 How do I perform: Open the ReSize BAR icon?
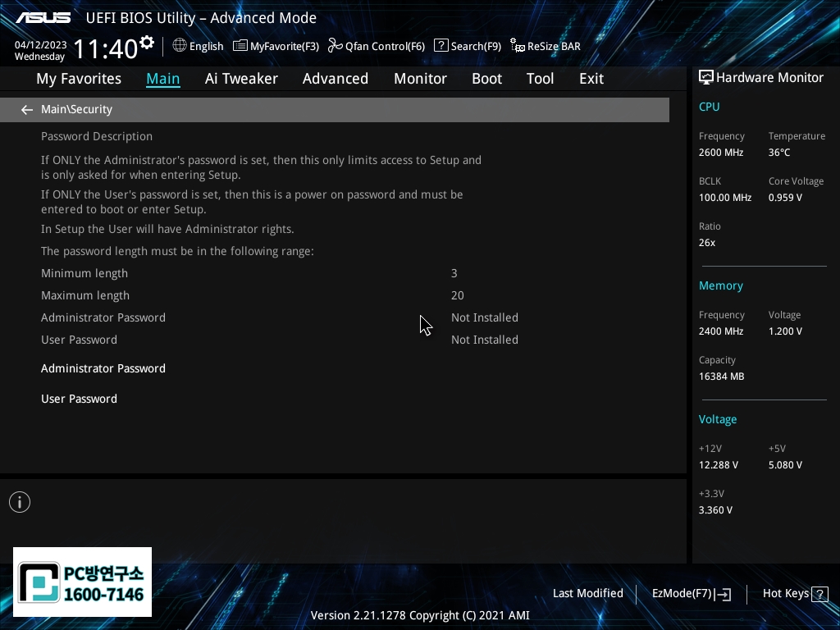pos(518,46)
